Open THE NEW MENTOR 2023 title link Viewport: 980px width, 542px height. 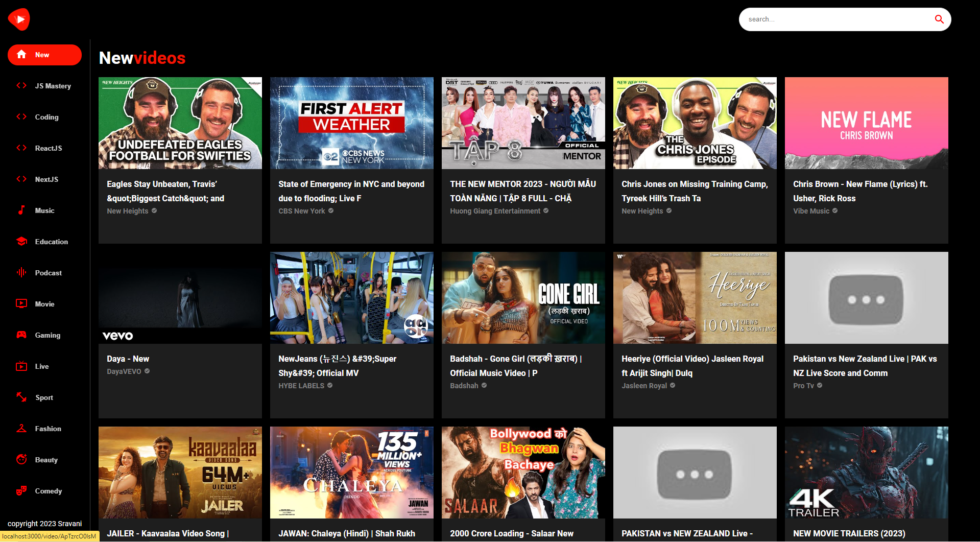(523, 191)
